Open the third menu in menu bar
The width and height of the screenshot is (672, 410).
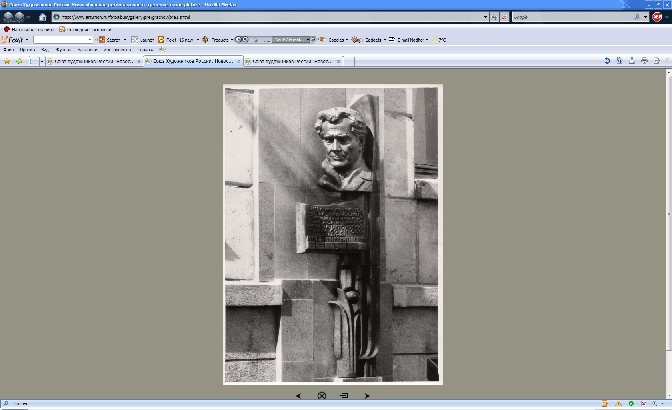45,50
